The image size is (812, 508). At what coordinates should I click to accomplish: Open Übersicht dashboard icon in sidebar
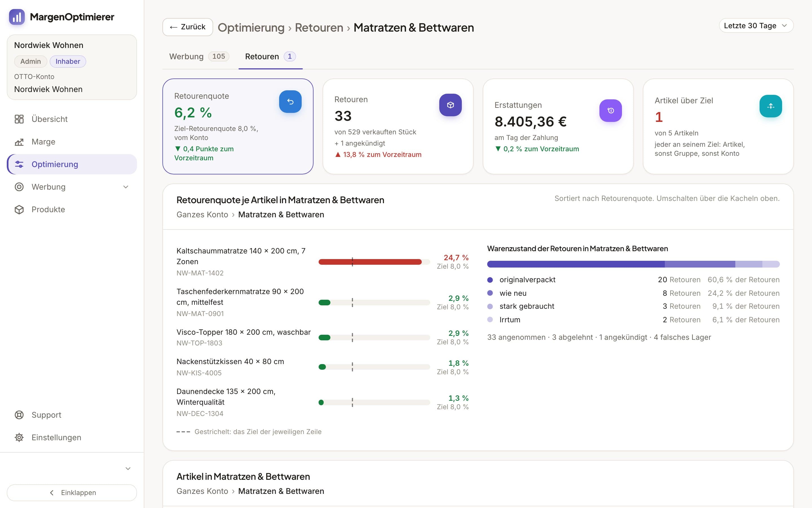19,119
